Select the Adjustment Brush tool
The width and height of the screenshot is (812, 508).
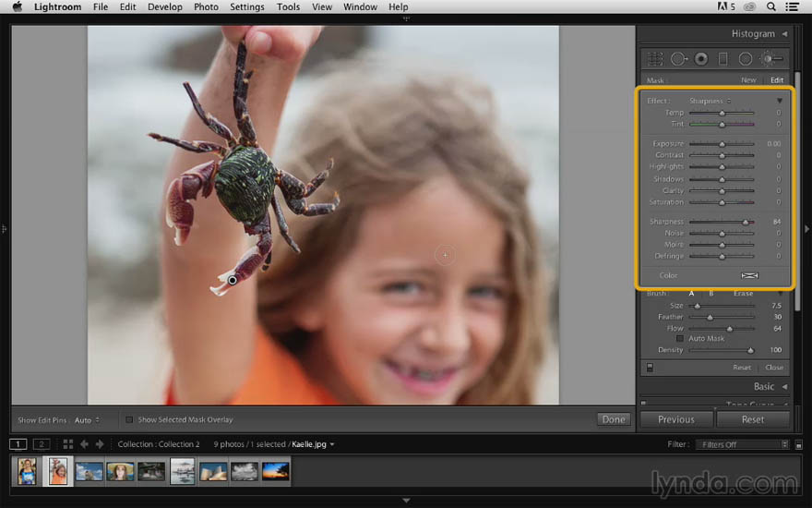tap(770, 59)
